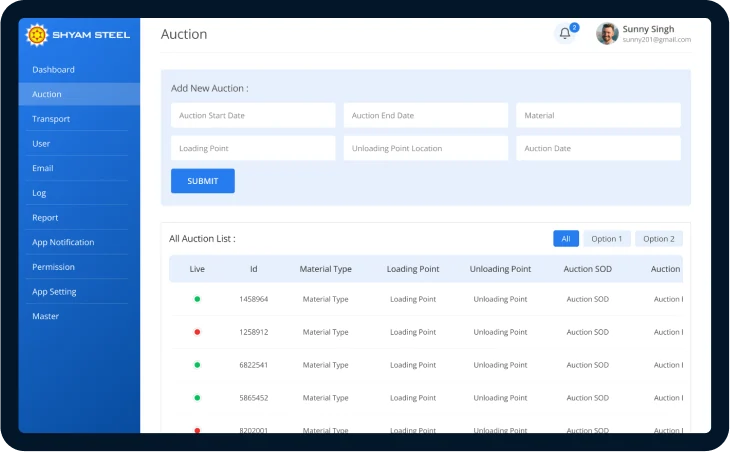
Task: Click Material Type cell in row 1458964
Action: click(x=325, y=299)
